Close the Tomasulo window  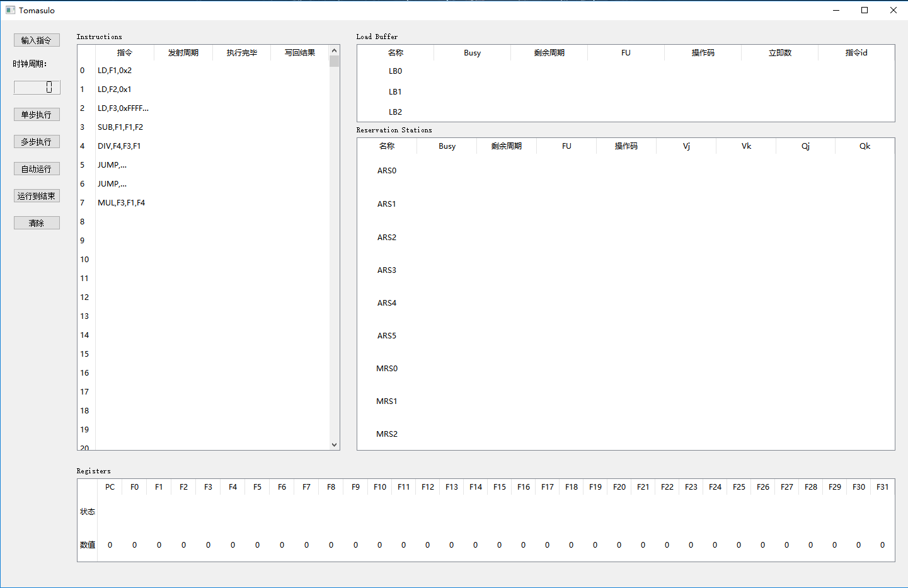(894, 10)
